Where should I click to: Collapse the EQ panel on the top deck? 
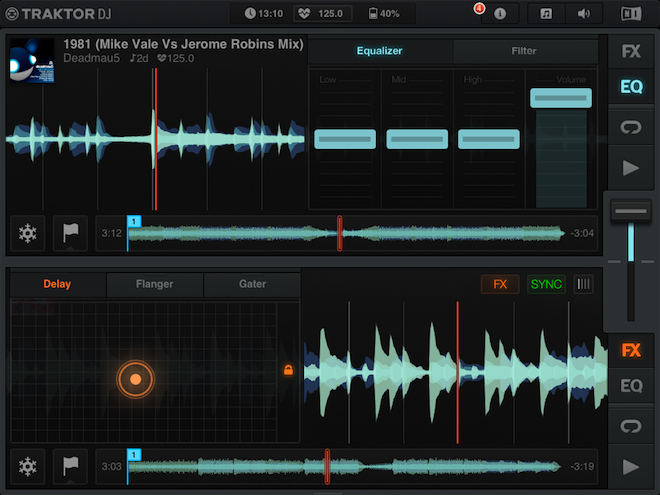pos(631,88)
